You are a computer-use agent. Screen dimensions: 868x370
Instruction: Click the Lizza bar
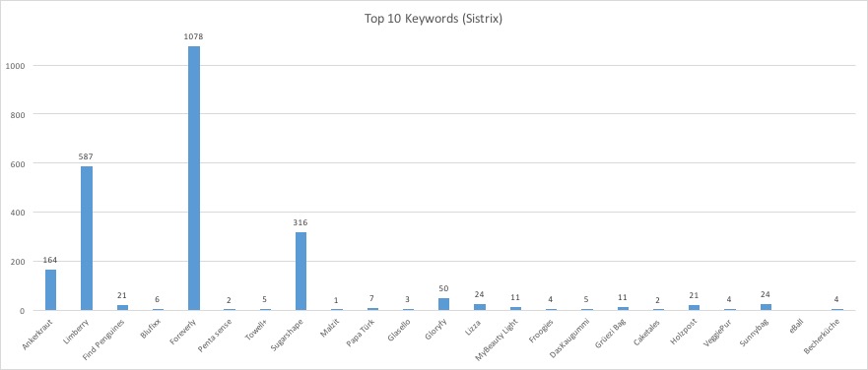(480, 307)
